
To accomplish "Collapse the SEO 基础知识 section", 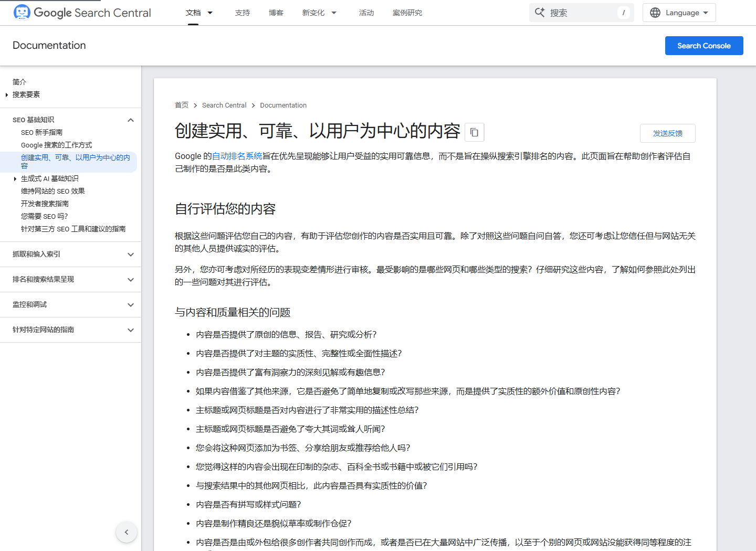I will coord(131,120).
